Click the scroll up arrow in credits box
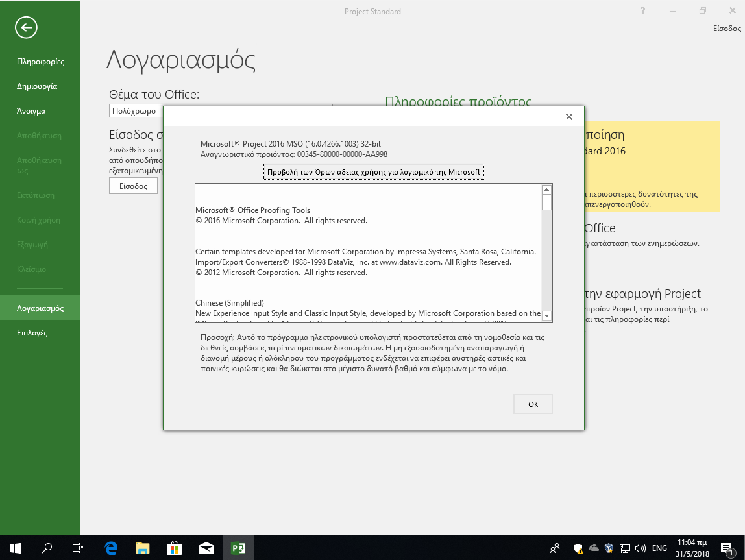 pos(546,189)
